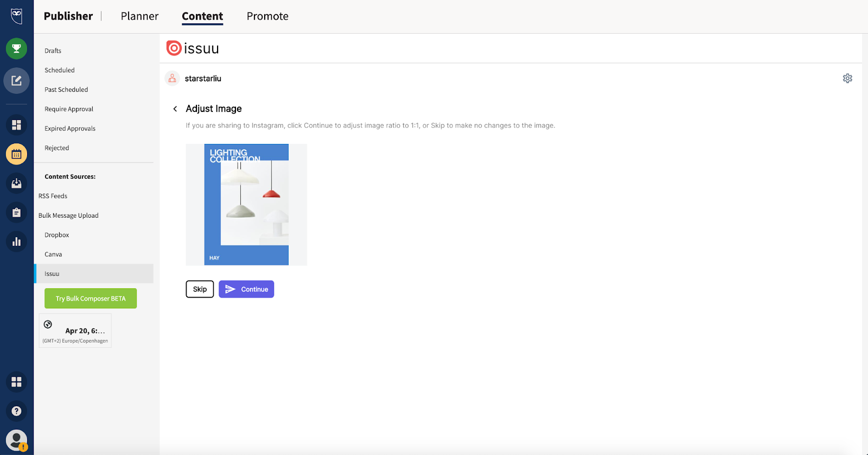Open the Analytics bar chart icon
868x455 pixels.
point(16,242)
